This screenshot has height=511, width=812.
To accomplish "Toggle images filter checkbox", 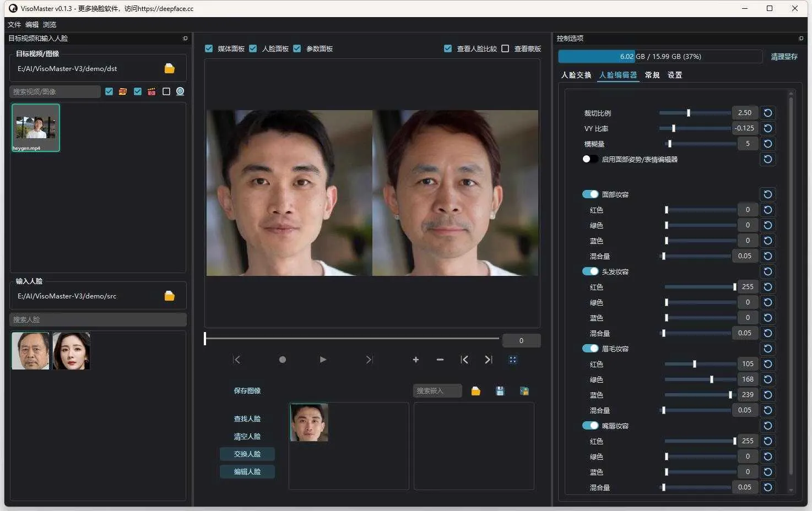I will 109,91.
